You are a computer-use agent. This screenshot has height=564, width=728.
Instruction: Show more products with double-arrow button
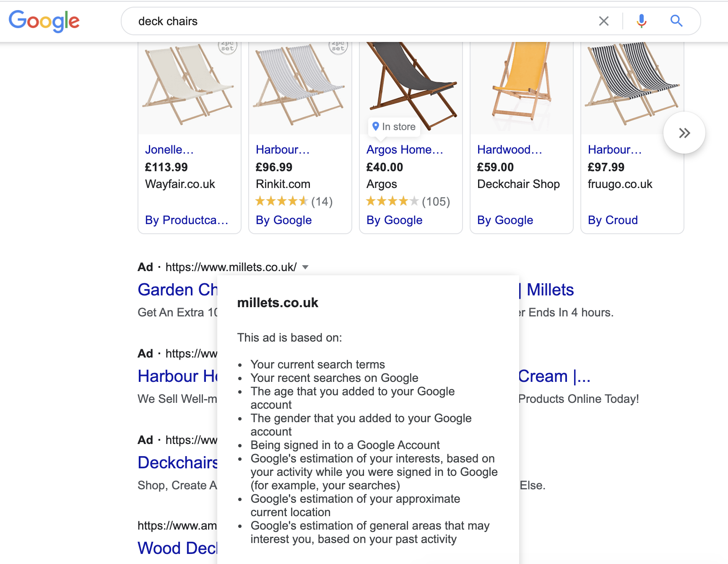click(684, 133)
